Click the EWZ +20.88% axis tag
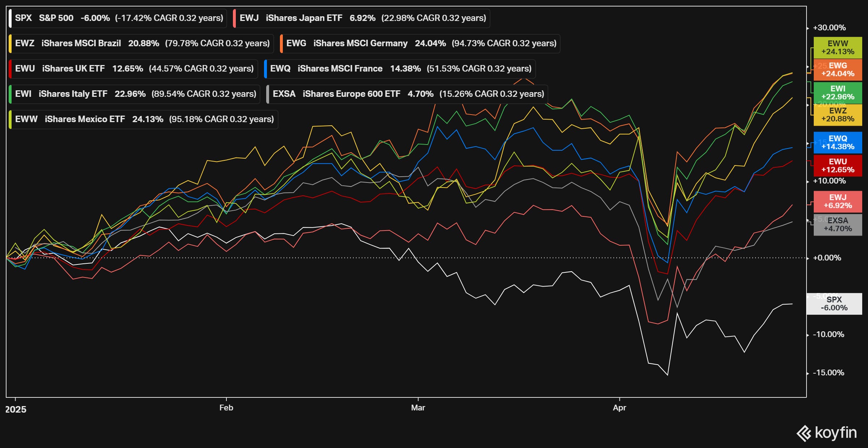Screen dimensions: 868x448 (838, 115)
